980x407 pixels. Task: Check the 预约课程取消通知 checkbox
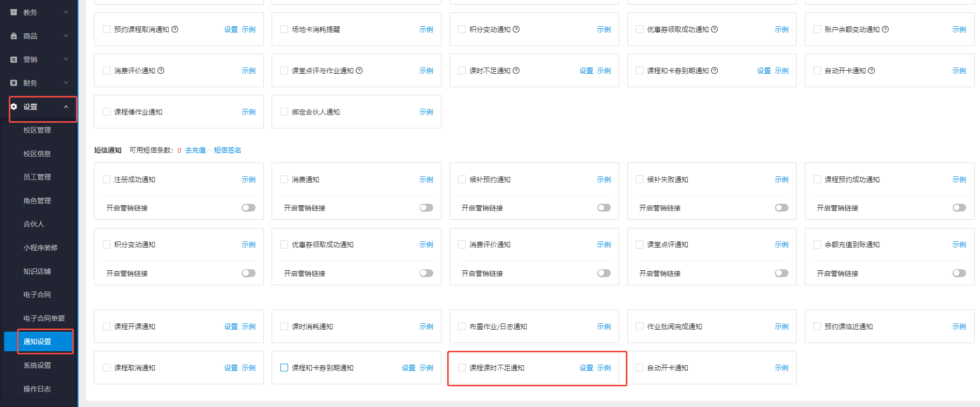click(x=106, y=29)
